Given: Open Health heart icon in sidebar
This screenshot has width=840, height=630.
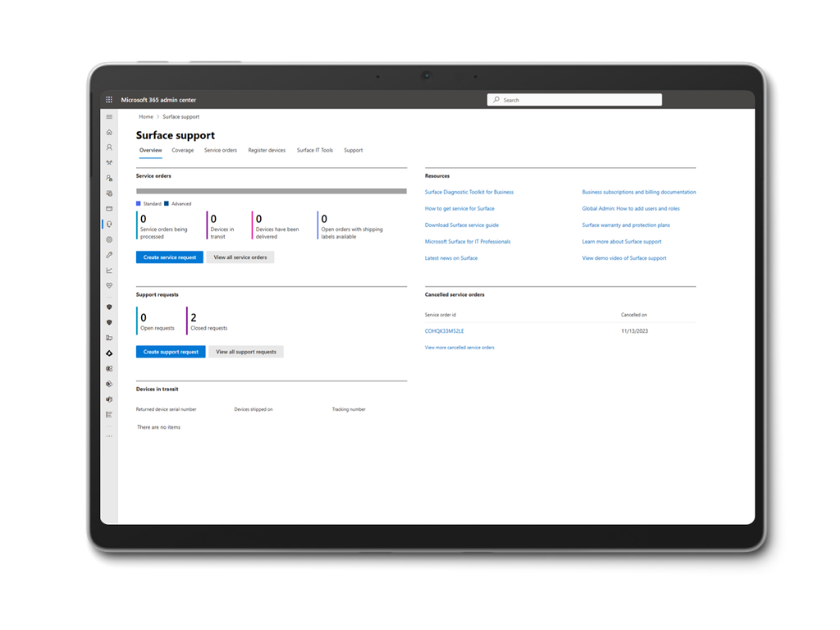Looking at the screenshot, I should [x=109, y=285].
